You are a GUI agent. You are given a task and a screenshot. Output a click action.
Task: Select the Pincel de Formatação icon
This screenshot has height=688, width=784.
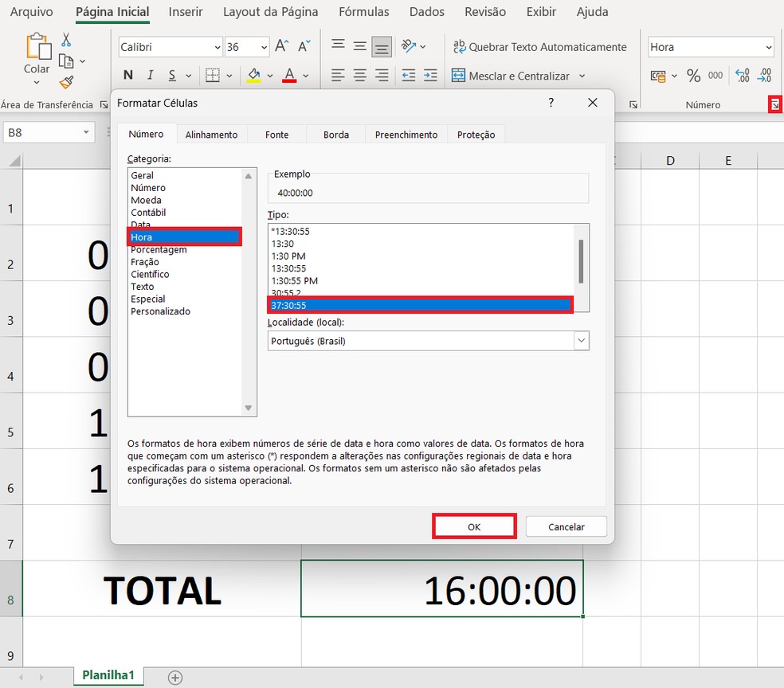click(x=69, y=82)
